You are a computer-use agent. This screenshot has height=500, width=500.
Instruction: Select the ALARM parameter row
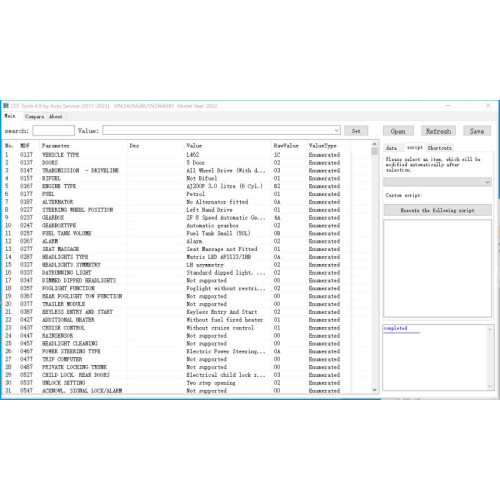coord(187,241)
